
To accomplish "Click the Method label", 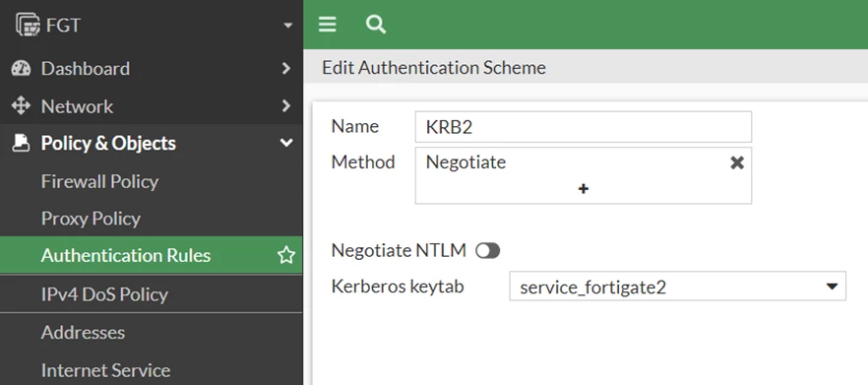I will [363, 162].
